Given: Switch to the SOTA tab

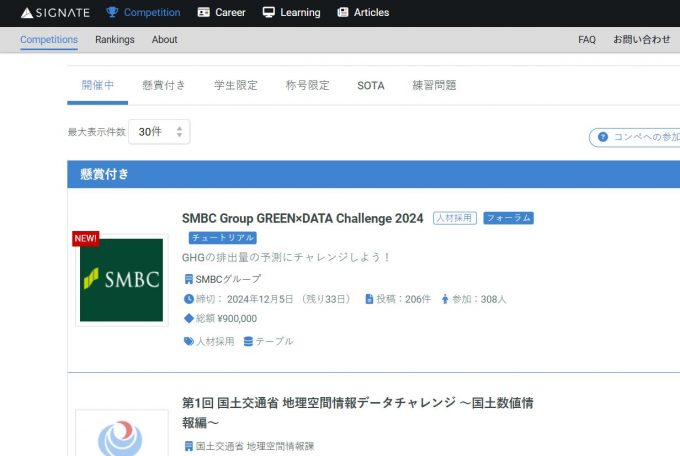Looking at the screenshot, I should [371, 85].
